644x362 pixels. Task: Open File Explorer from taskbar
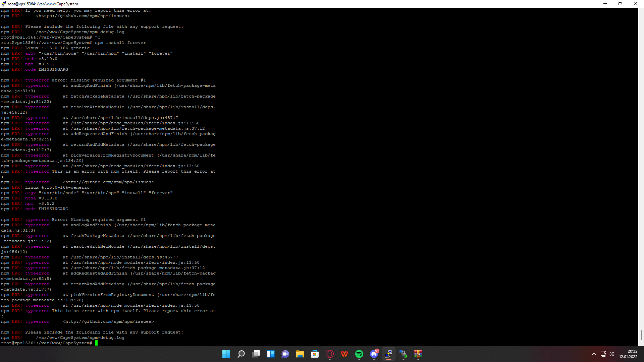[x=300, y=354]
